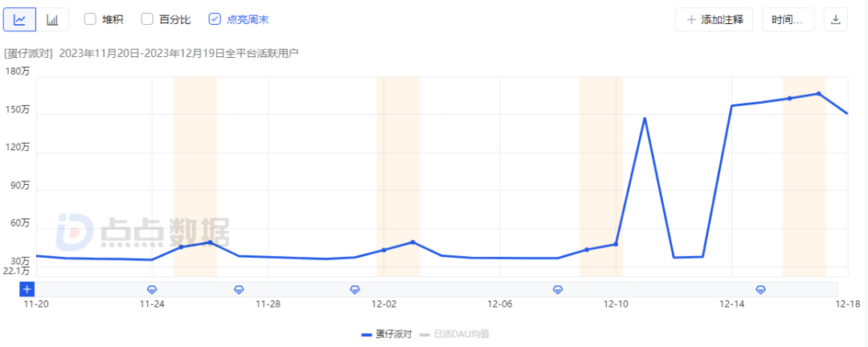Open the 时间 dropdown selector
The image size is (868, 347).
point(788,19)
